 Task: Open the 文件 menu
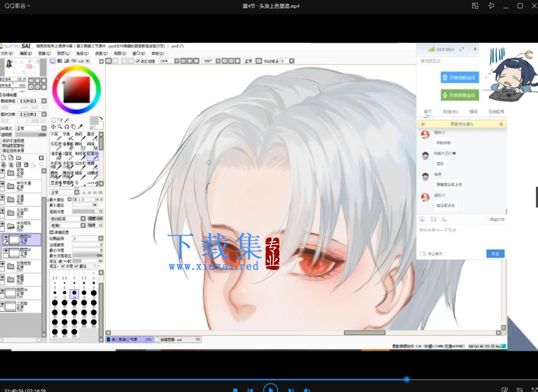point(7,54)
